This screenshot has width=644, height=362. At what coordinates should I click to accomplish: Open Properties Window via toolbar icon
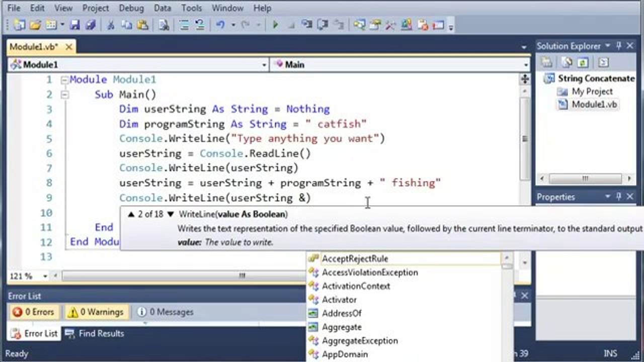pyautogui.click(x=376, y=25)
